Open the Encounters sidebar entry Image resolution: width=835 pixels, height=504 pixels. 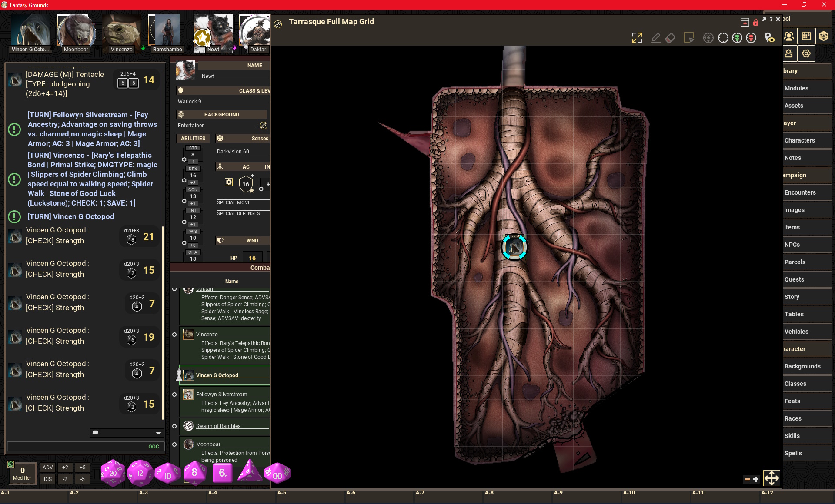point(807,192)
